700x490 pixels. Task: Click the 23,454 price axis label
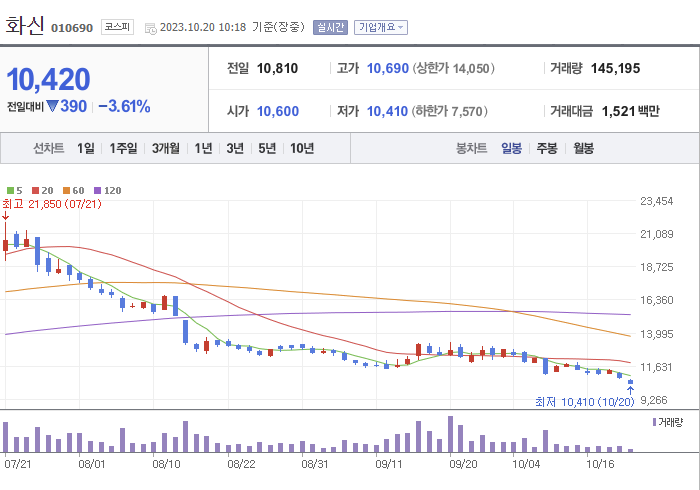[x=656, y=201]
